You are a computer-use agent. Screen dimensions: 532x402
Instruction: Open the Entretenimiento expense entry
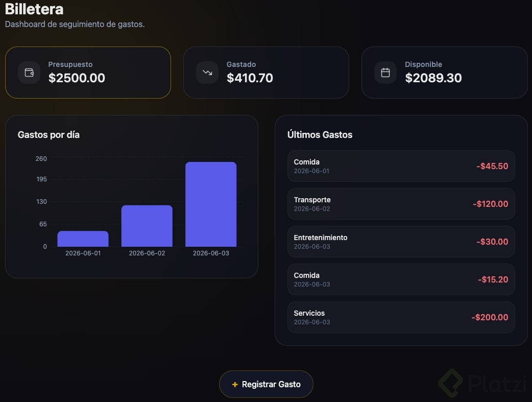(x=401, y=242)
